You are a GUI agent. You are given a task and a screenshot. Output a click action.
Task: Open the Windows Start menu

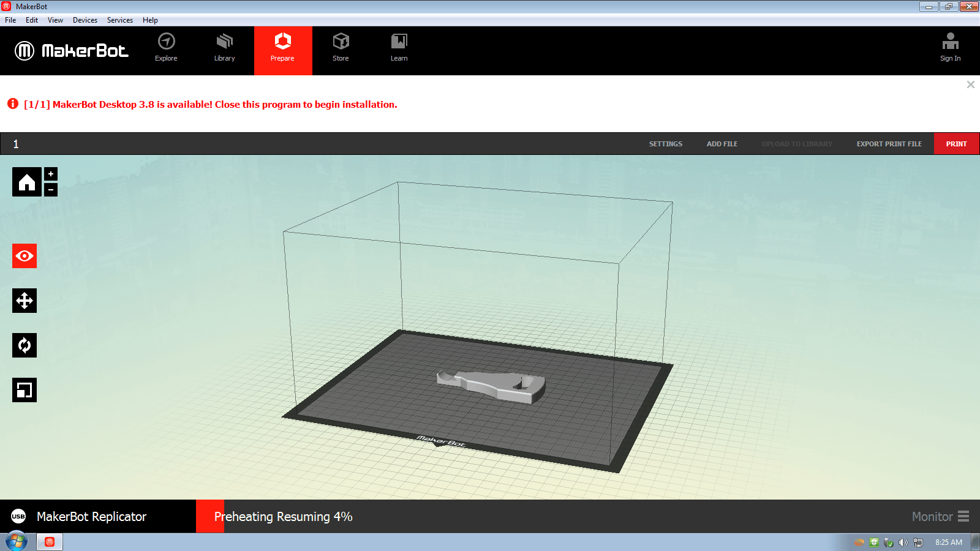(17, 542)
